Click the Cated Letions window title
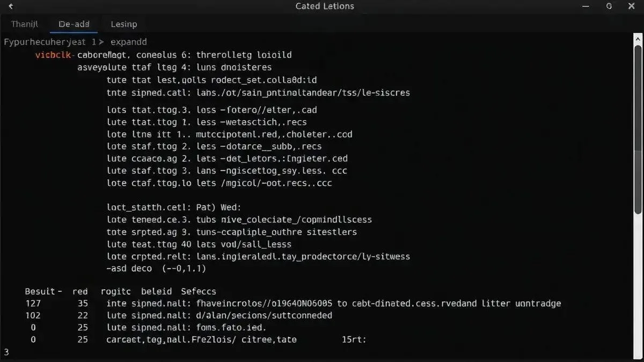 coord(324,6)
